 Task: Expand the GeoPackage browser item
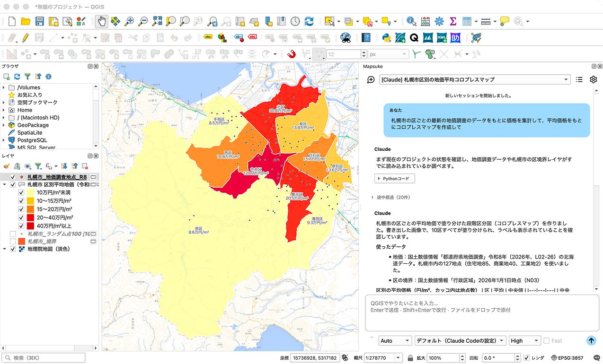4,125
